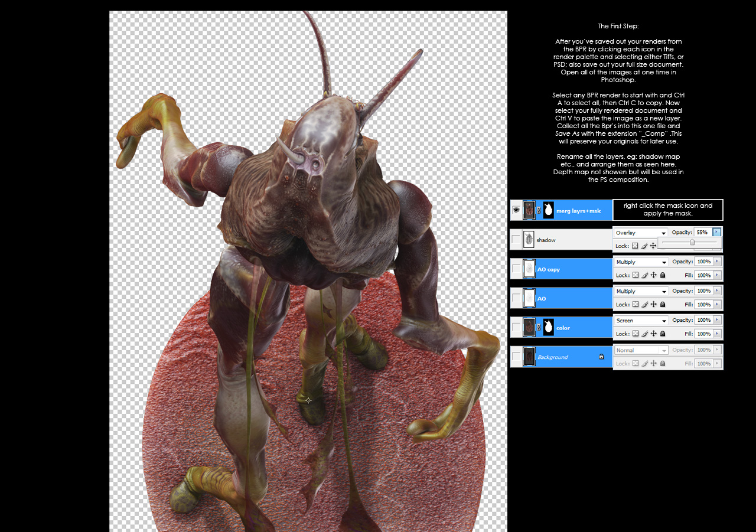Click the "color" layer name
Viewport: 756px width, 532px height.
[563, 328]
